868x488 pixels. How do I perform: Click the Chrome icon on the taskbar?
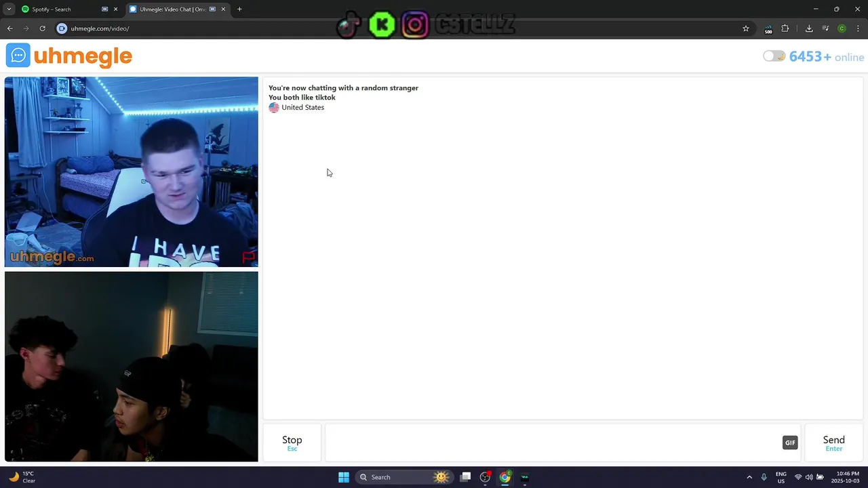505,477
